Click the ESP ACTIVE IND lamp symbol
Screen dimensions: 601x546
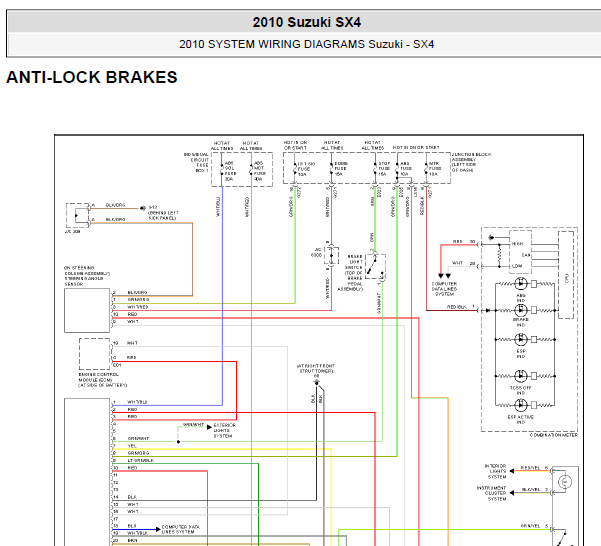pyautogui.click(x=521, y=405)
